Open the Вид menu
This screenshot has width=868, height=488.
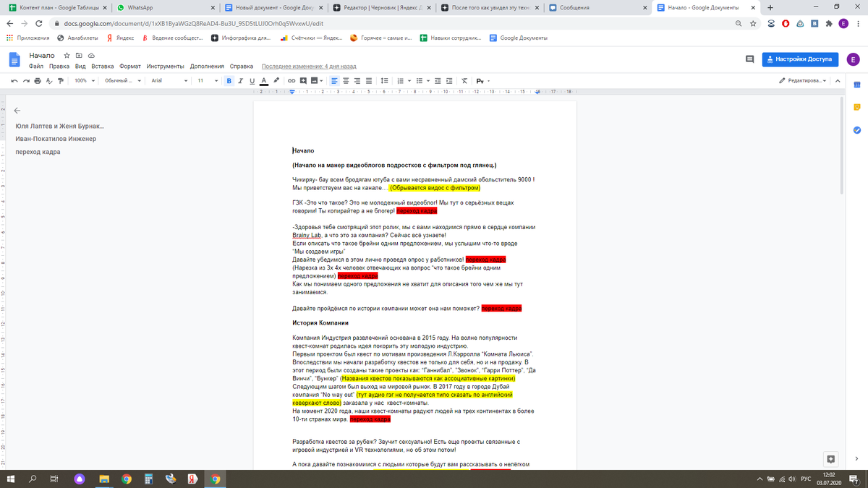(x=80, y=66)
